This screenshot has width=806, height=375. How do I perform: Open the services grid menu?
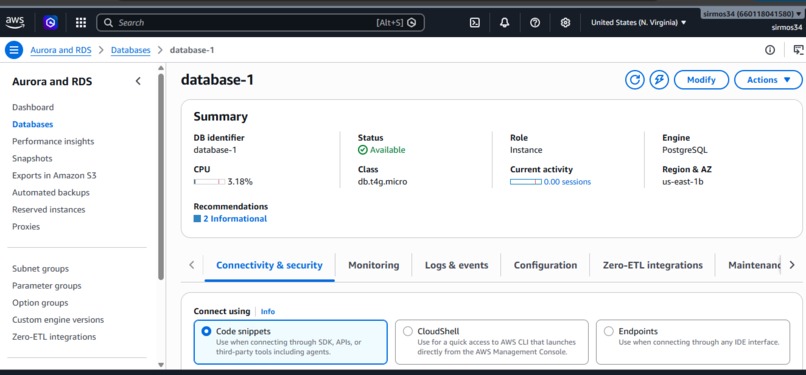pos(81,23)
